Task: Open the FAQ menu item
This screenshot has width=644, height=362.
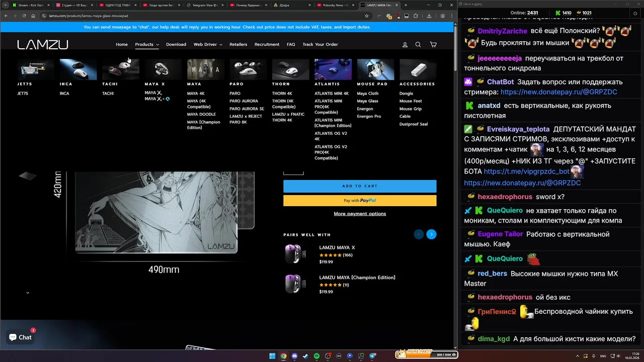Action: click(291, 45)
